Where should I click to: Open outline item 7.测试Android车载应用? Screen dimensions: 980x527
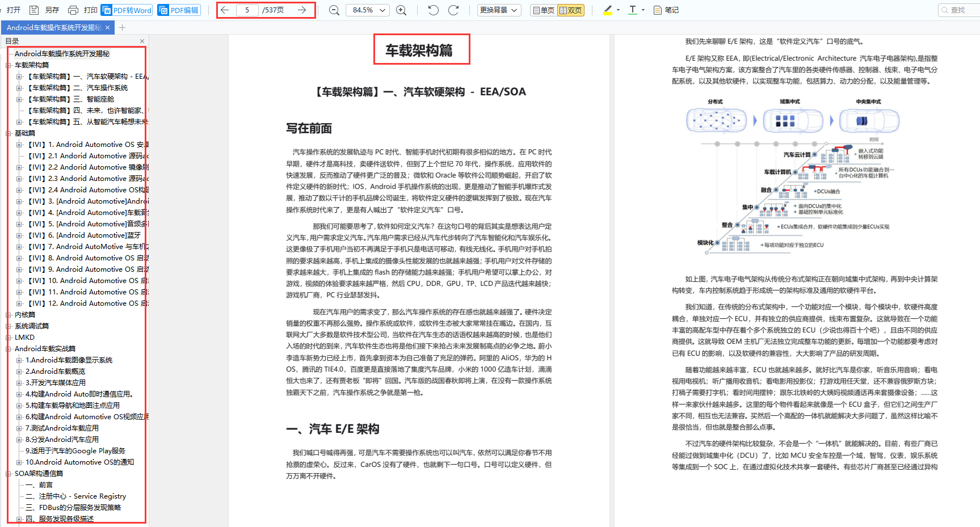click(62, 428)
